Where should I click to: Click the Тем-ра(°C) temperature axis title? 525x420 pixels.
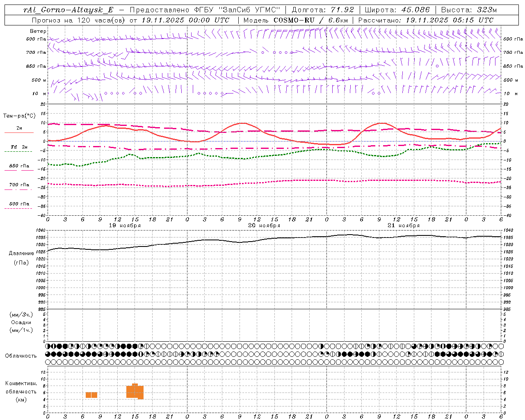[x=19, y=116]
